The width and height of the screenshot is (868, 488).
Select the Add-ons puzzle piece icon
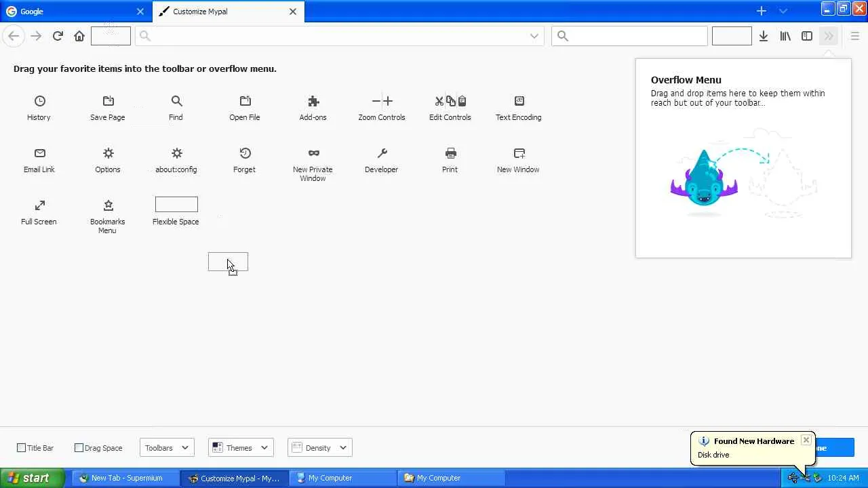[313, 101]
